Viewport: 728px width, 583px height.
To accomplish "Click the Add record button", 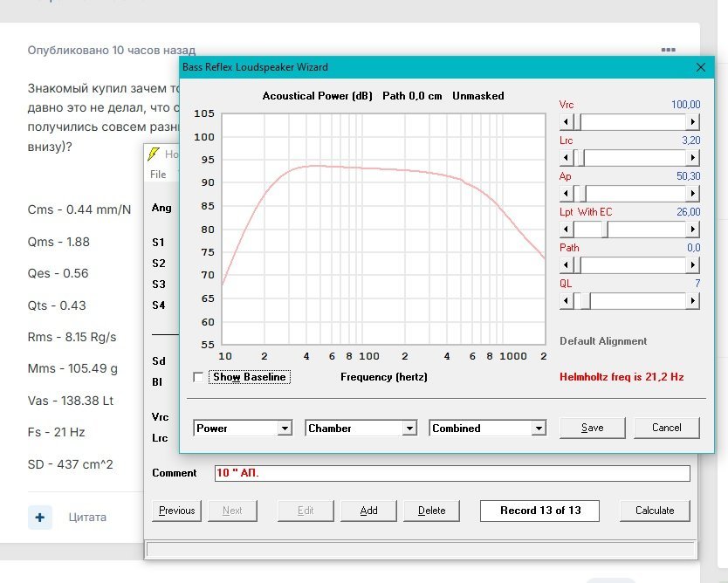I will [368, 511].
